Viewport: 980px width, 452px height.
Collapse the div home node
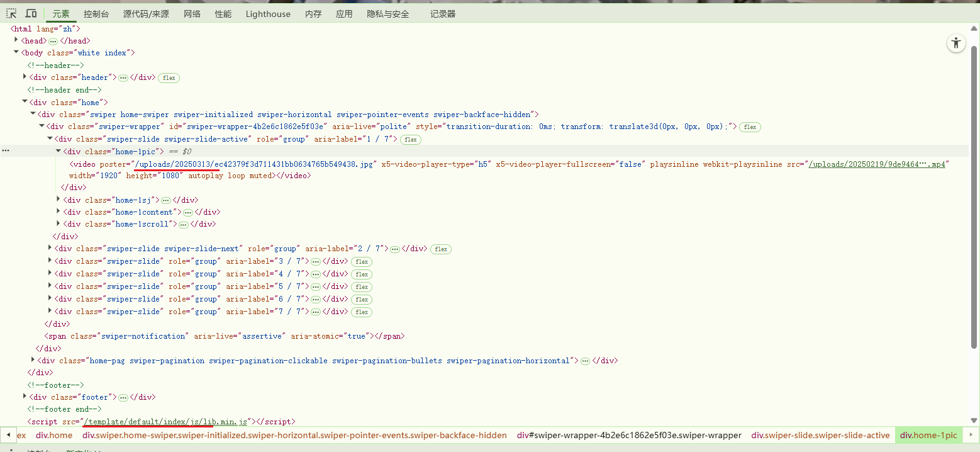click(25, 101)
